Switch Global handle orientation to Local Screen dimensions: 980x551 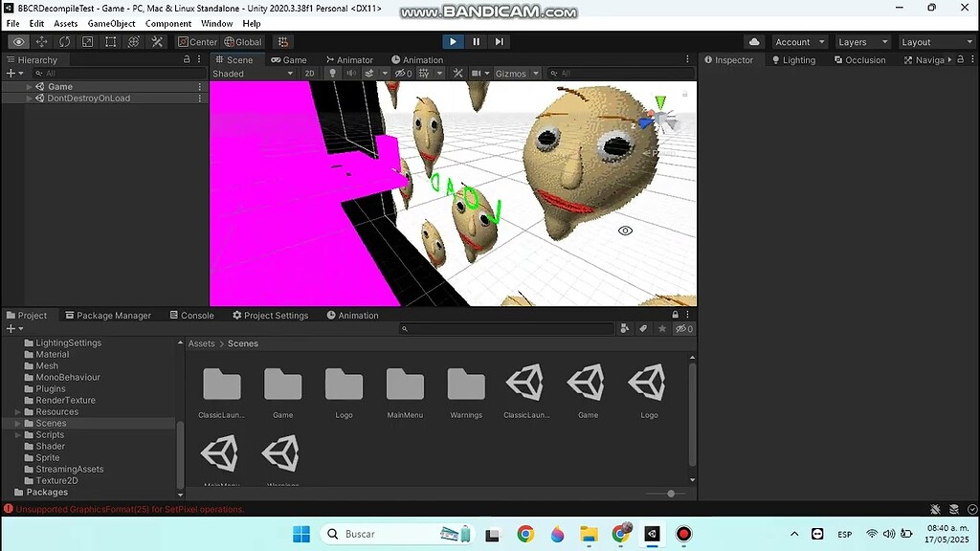click(x=242, y=41)
